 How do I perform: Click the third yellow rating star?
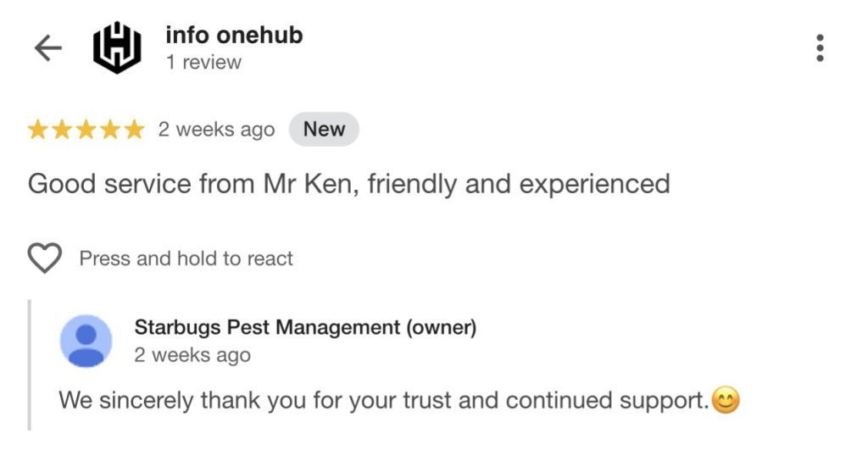tap(86, 130)
